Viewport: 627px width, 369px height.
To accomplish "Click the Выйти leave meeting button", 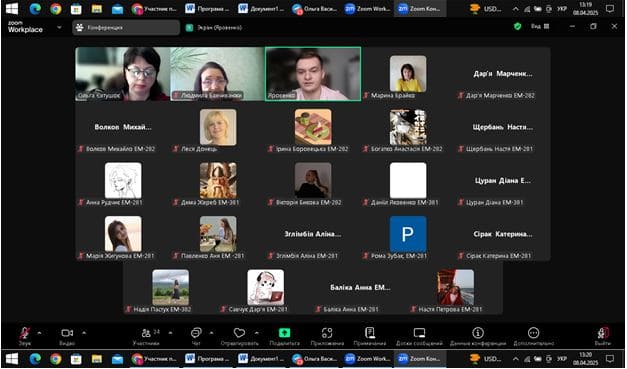I will coord(603,335).
